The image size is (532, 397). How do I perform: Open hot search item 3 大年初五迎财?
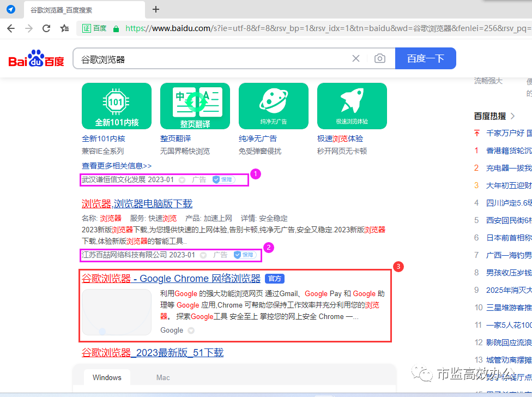coord(509,185)
